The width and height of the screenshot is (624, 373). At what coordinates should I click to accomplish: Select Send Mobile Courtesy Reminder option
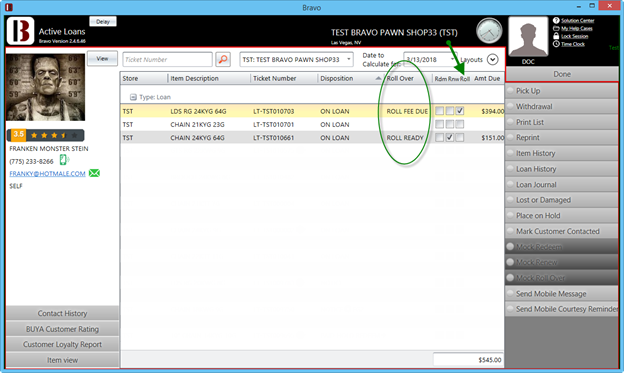coord(562,309)
